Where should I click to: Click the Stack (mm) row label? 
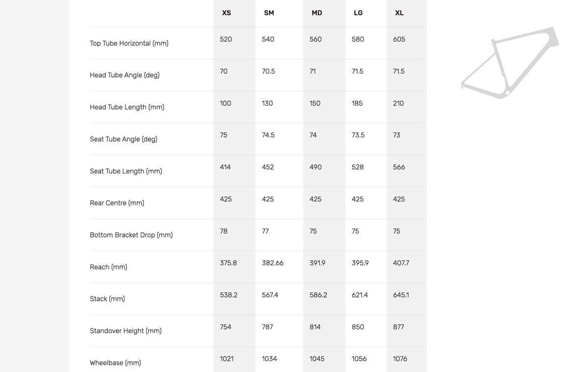tap(107, 299)
